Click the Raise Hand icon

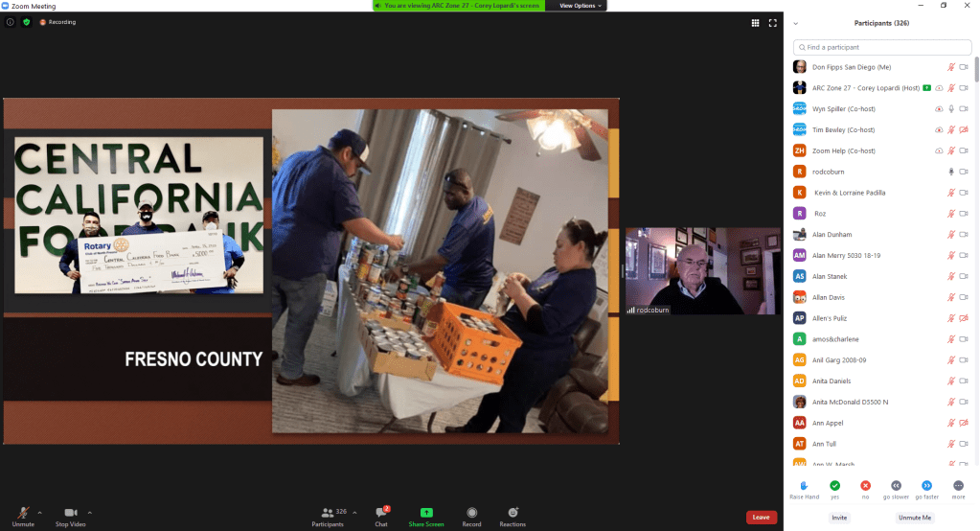tap(804, 486)
